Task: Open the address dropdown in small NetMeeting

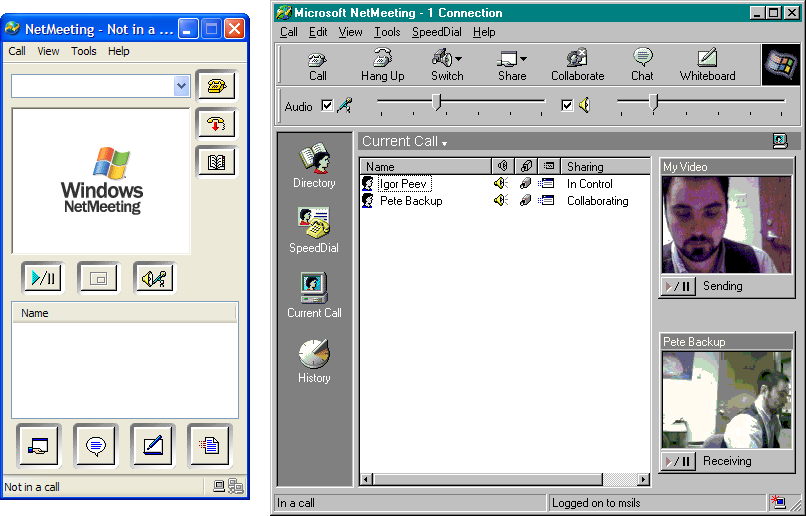Action: click(181, 86)
